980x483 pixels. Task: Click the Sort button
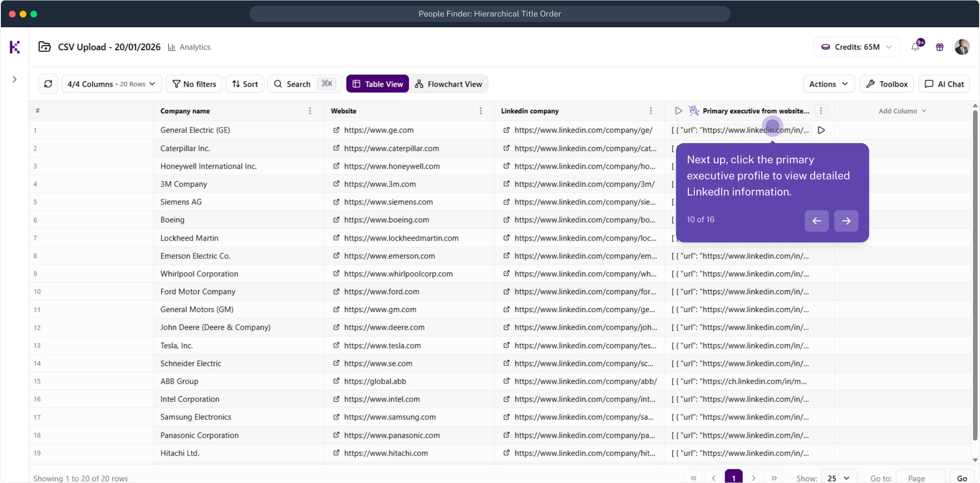[245, 84]
